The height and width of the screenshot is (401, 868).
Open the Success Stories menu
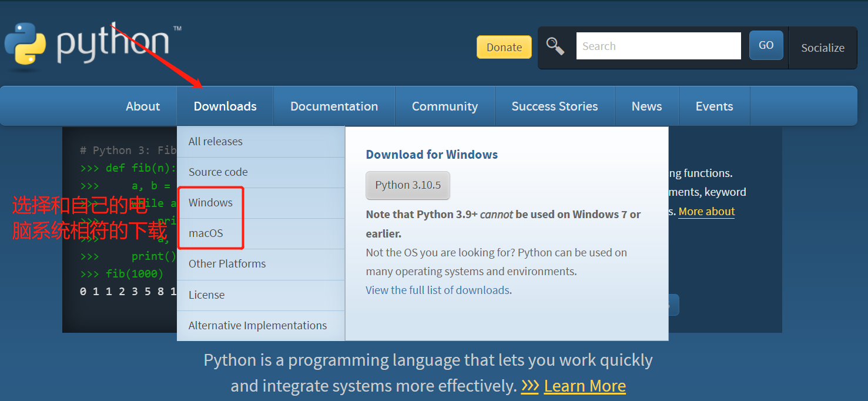[x=555, y=106]
